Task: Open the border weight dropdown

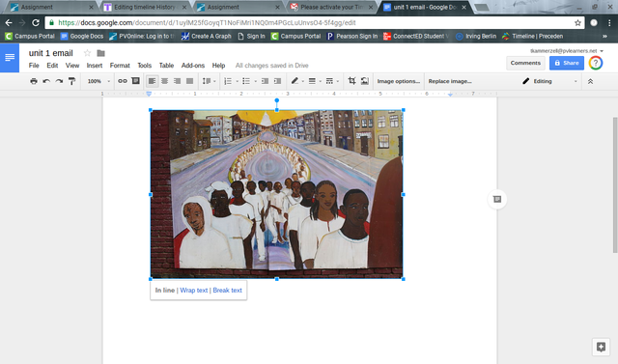Action: (315, 81)
